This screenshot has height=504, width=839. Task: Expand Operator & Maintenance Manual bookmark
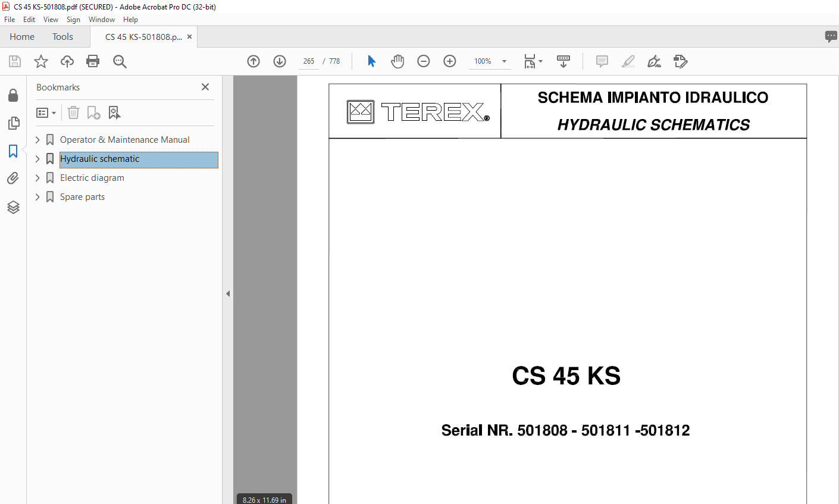point(37,140)
